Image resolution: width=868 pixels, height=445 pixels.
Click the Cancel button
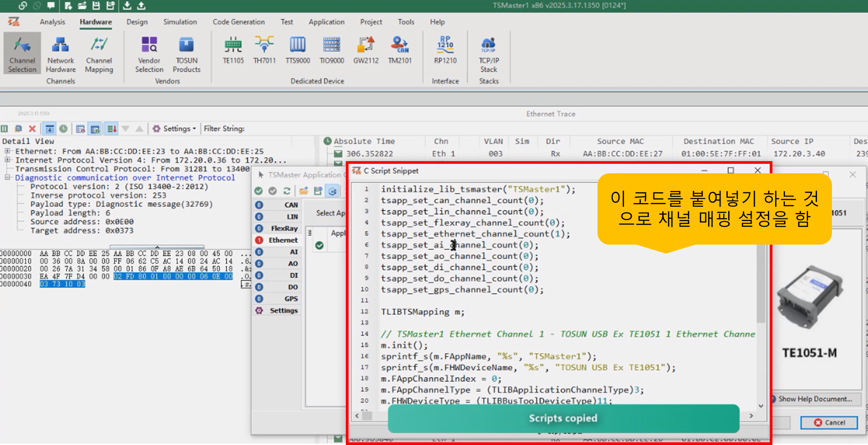pos(829,422)
